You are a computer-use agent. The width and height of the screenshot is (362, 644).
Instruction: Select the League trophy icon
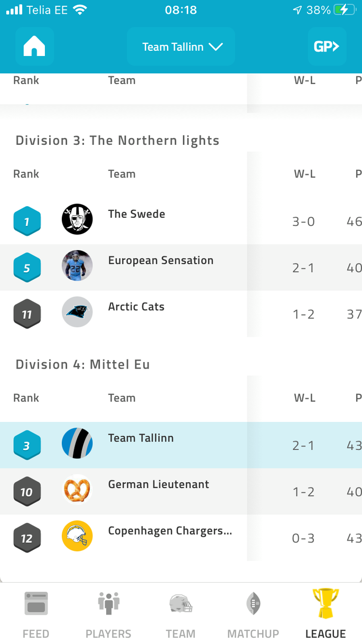point(326,604)
